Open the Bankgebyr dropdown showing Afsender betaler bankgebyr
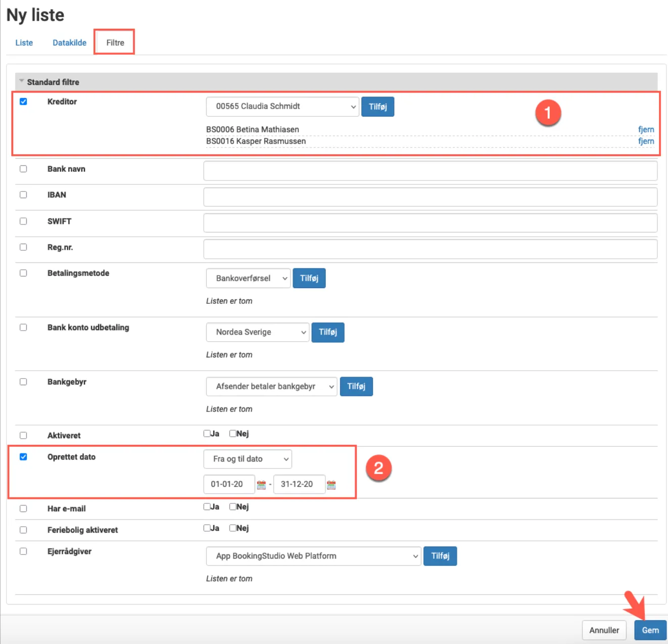668x644 pixels. click(x=271, y=387)
